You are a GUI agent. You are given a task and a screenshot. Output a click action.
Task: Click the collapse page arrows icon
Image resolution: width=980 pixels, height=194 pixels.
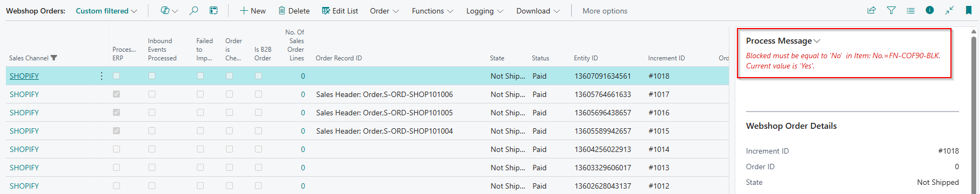tap(949, 10)
